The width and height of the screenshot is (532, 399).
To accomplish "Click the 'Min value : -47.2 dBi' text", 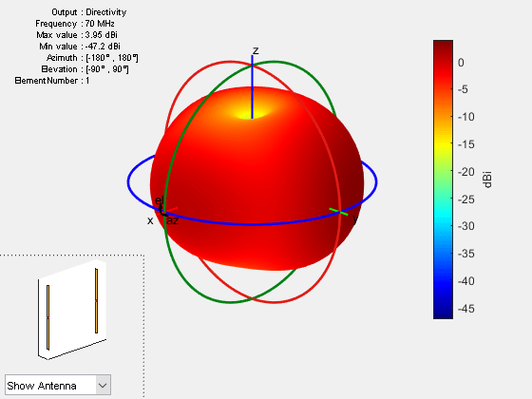I will [x=80, y=47].
